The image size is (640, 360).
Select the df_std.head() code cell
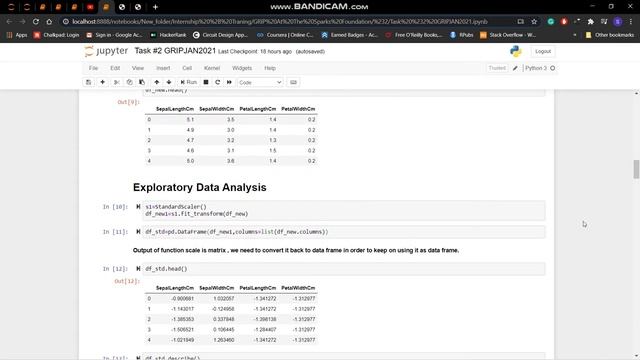coord(344,269)
